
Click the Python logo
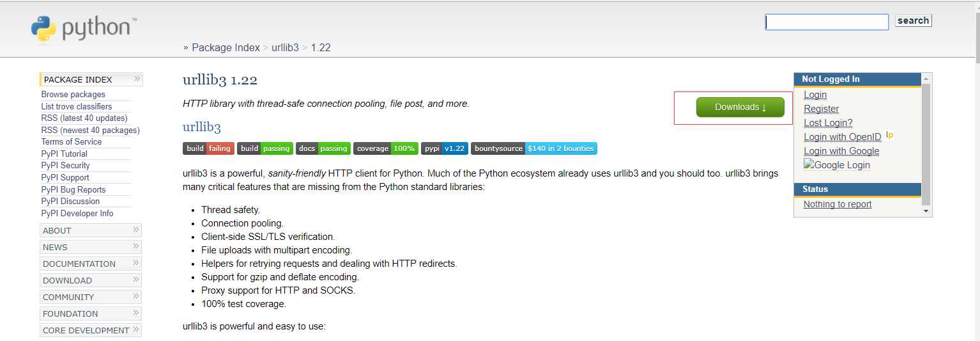(84, 29)
